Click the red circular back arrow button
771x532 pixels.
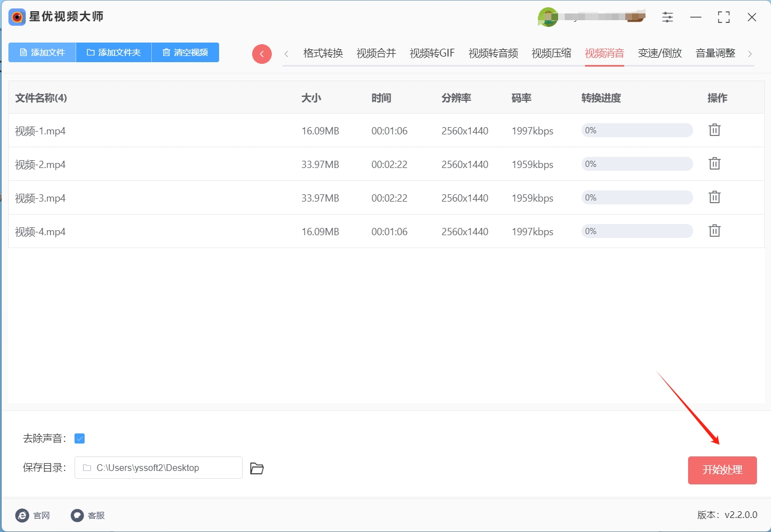tap(262, 54)
